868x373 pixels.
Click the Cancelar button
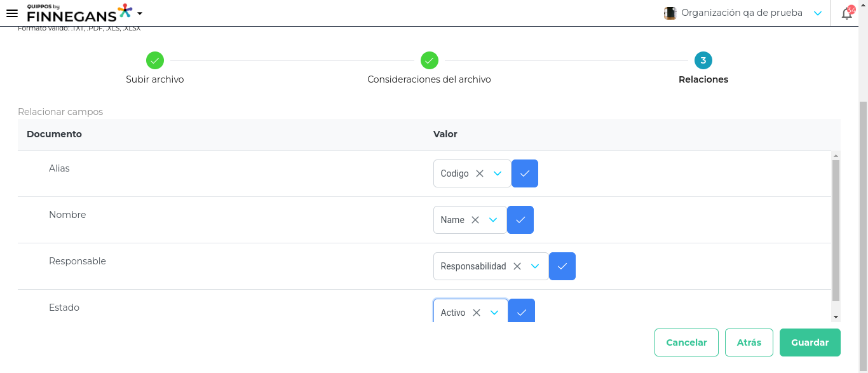[686, 342]
